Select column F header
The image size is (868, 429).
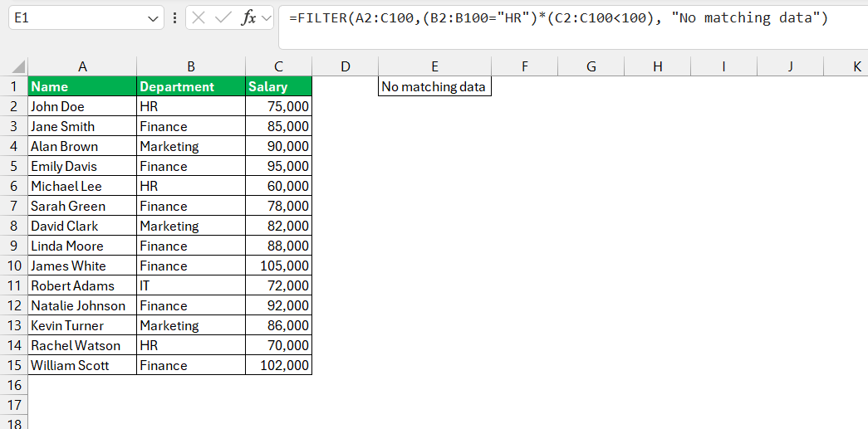coord(524,67)
